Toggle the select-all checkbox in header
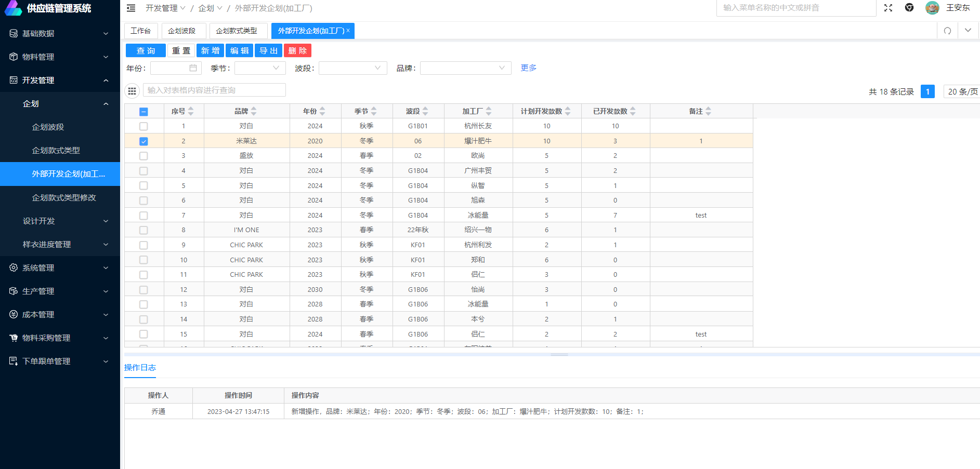The image size is (980, 469). coord(144,112)
